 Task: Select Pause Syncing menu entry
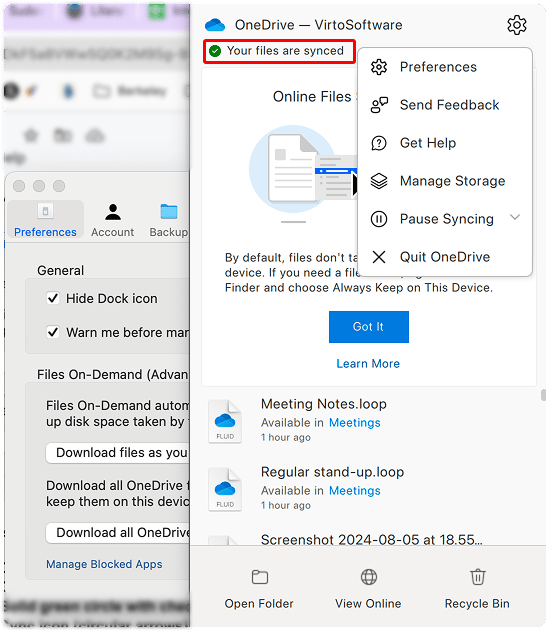445,219
